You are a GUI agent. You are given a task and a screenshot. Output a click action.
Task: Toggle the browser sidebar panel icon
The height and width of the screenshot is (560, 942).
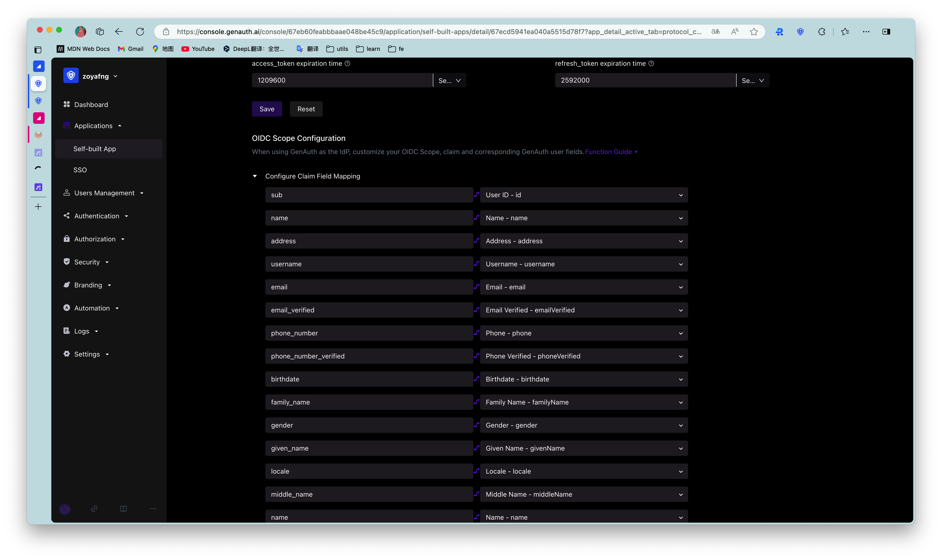coord(887,32)
